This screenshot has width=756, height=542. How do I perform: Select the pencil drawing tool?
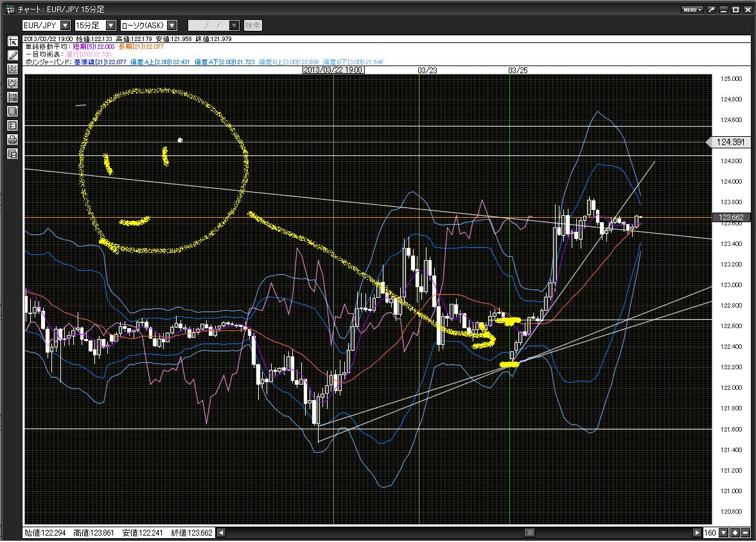12,55
